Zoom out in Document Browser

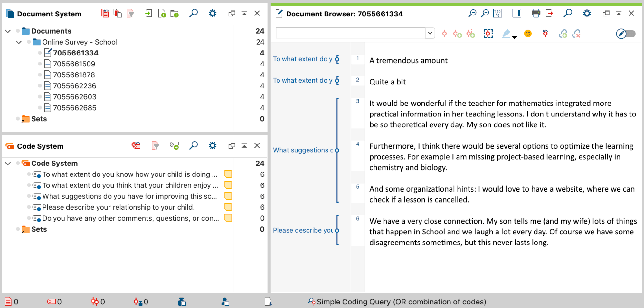(472, 14)
